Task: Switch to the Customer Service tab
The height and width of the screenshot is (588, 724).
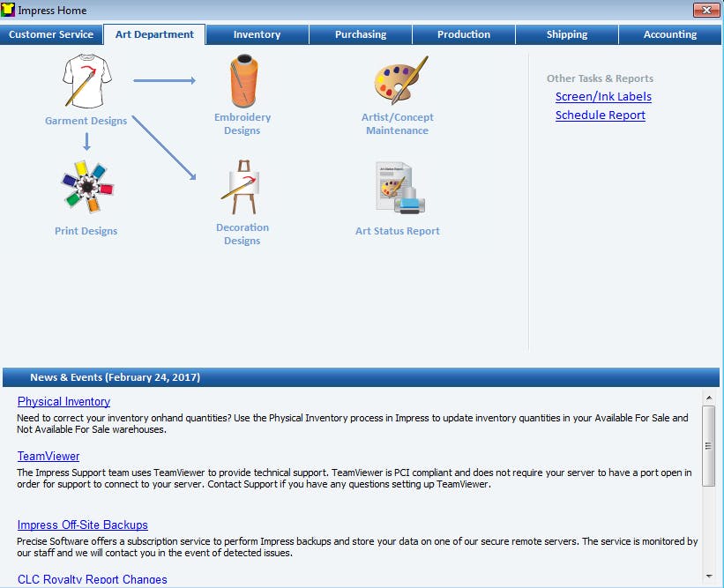Action: point(51,34)
